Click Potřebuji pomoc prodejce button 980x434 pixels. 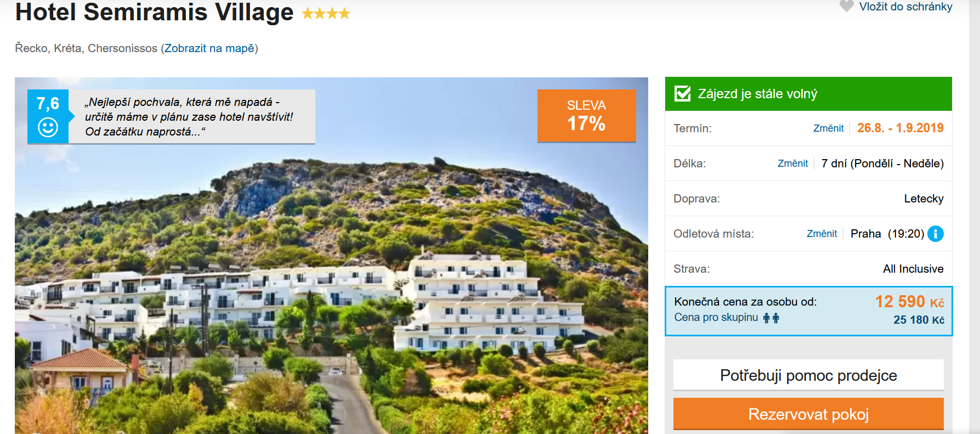click(x=808, y=375)
